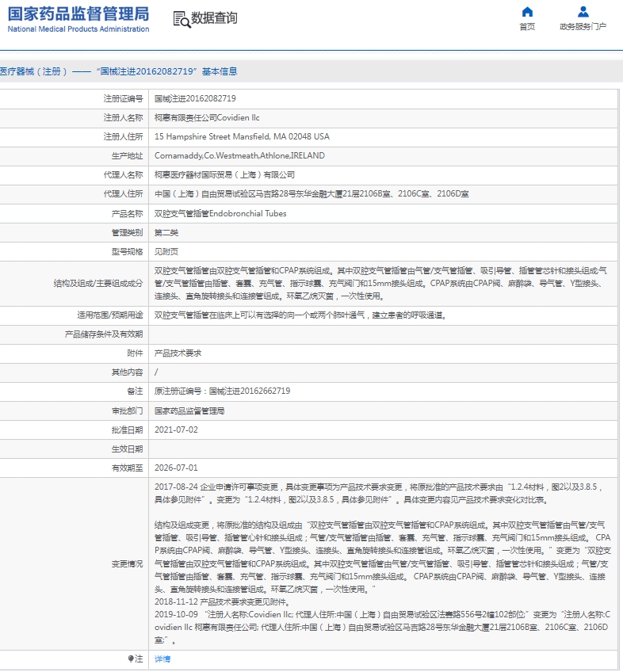Select the 2019-10-09 change entry line
The width and height of the screenshot is (623, 672).
pyautogui.click(x=383, y=628)
